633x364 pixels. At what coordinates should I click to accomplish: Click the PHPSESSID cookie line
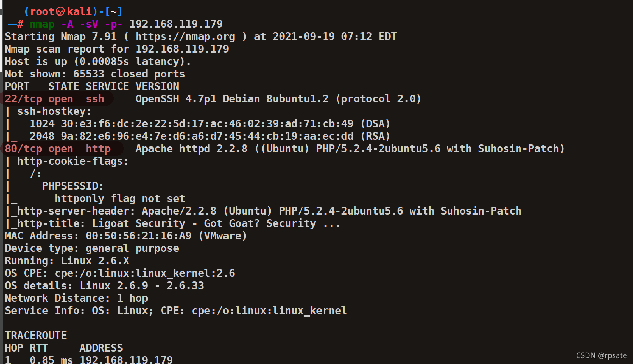pyautogui.click(x=73, y=186)
